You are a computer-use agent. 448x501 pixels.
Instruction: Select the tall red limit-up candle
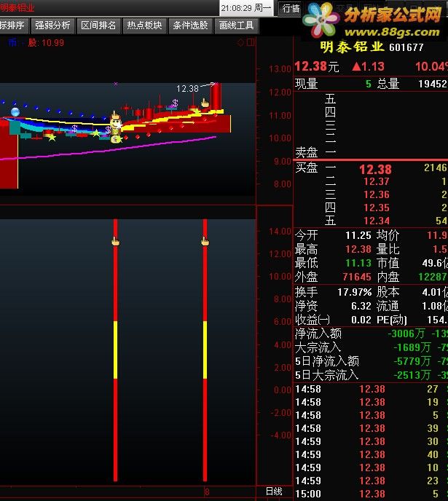coord(216,97)
